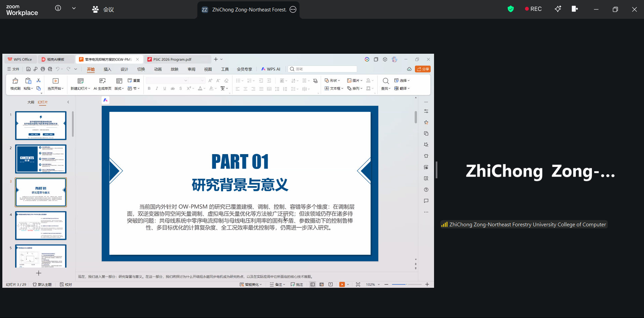Viewport: 644px width, 318px height.
Task: Open the font size dropdown
Action: pos(202,81)
